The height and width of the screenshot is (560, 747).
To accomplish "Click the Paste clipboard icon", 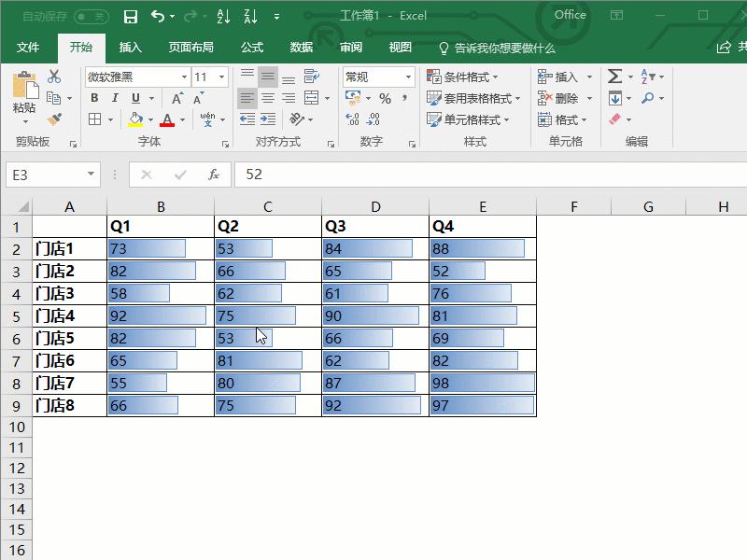I will click(x=25, y=86).
